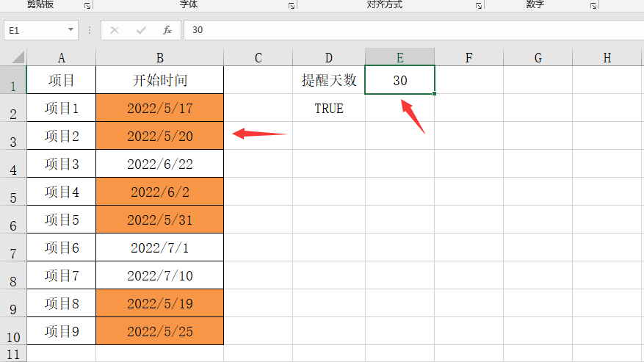Click the formula bar options dots handle

coord(90,30)
